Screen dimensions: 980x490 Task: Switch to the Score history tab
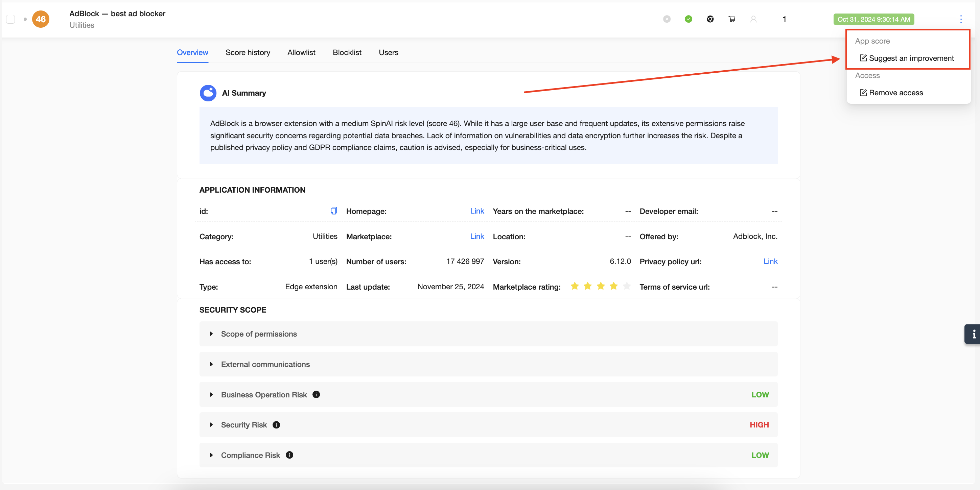pyautogui.click(x=248, y=52)
